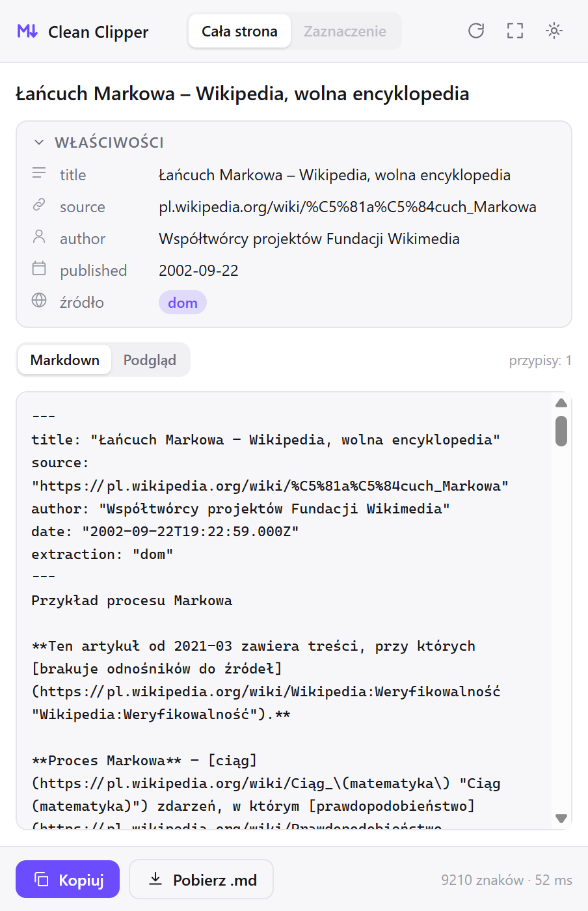Viewport: 588px width, 911px height.
Task: Click the WŁAŚCIWOŚCI section header label
Action: click(x=109, y=143)
